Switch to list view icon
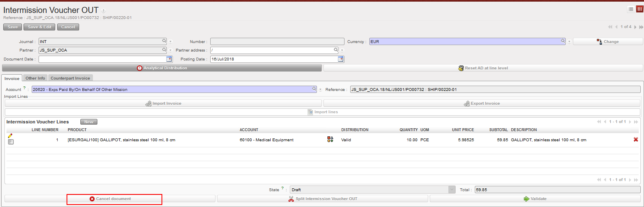The height and width of the screenshot is (207, 644). (x=631, y=9)
